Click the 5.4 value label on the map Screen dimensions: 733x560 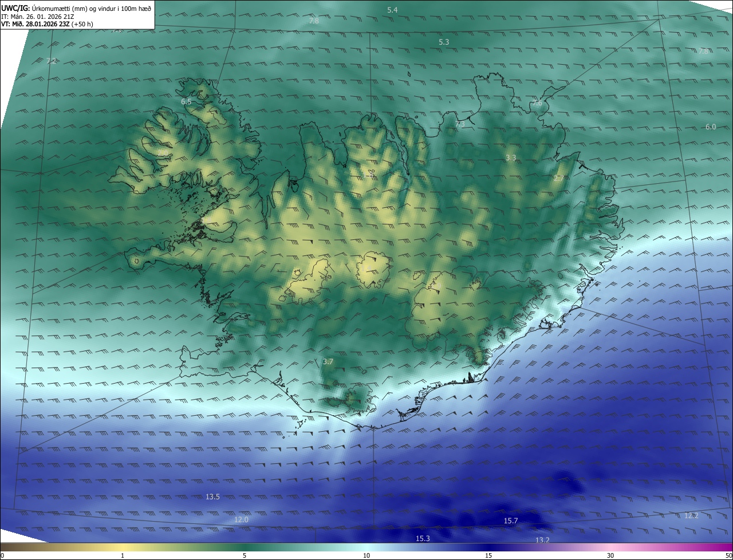(392, 10)
